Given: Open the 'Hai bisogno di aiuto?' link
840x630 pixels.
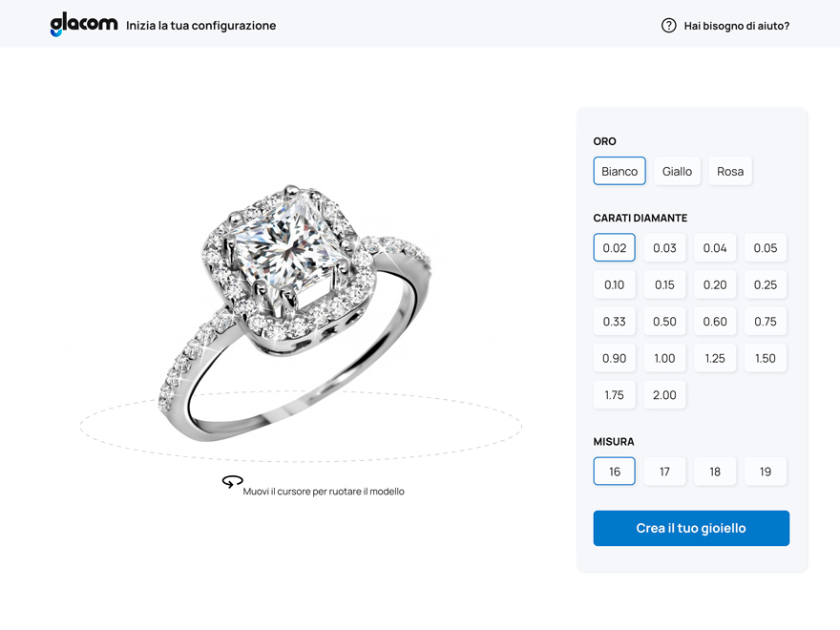Looking at the screenshot, I should 736,26.
